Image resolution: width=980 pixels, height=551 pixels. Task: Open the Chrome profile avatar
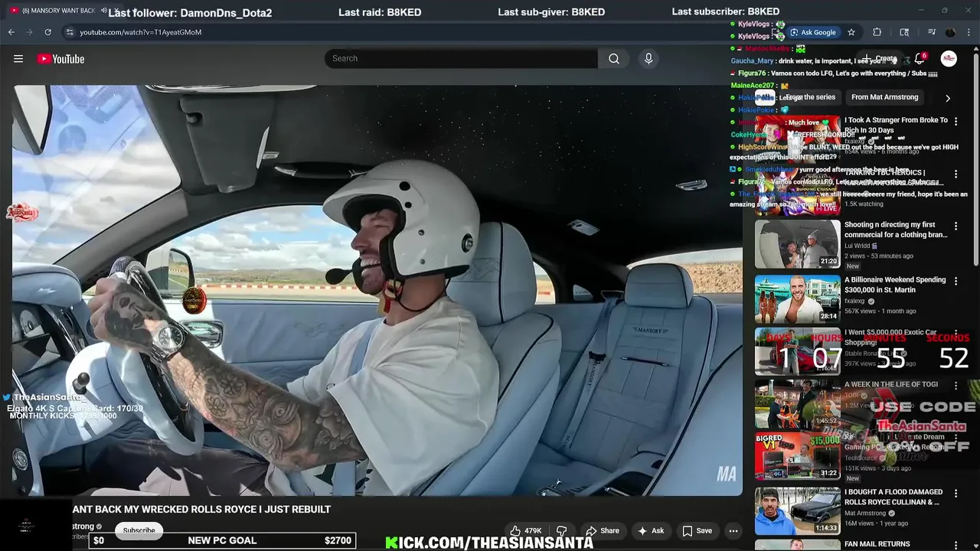950,32
